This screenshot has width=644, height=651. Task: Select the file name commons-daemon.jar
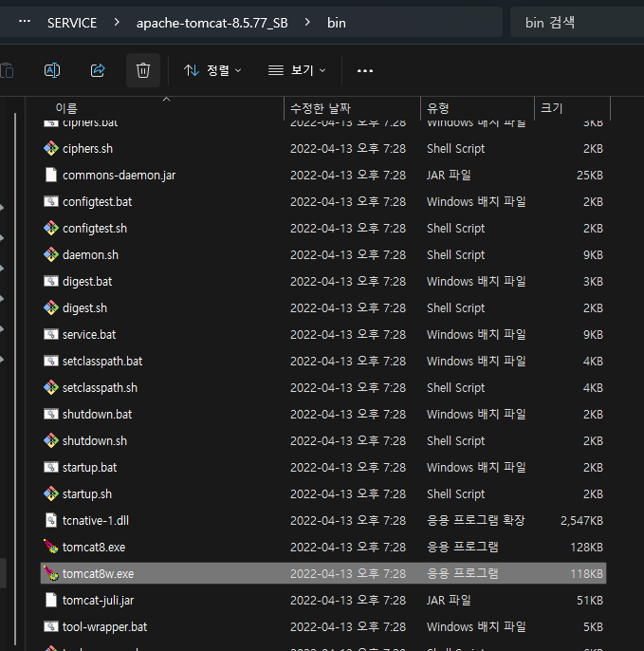[120, 176]
